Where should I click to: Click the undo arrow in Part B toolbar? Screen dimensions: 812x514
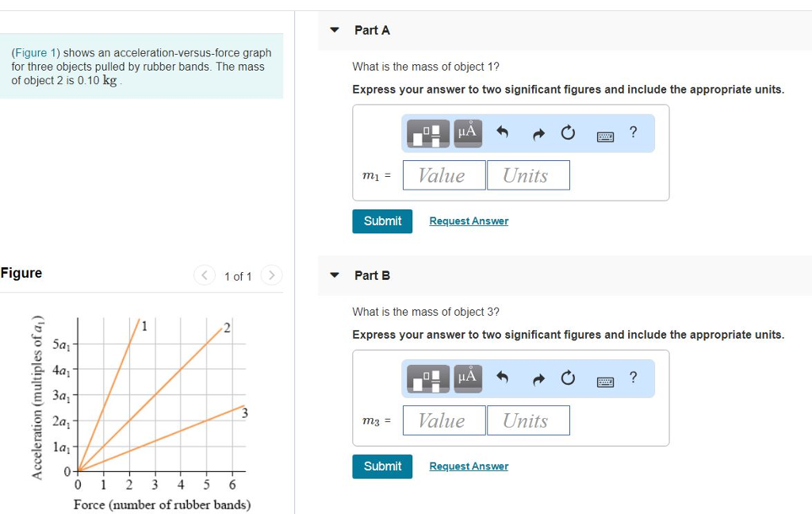pyautogui.click(x=500, y=378)
